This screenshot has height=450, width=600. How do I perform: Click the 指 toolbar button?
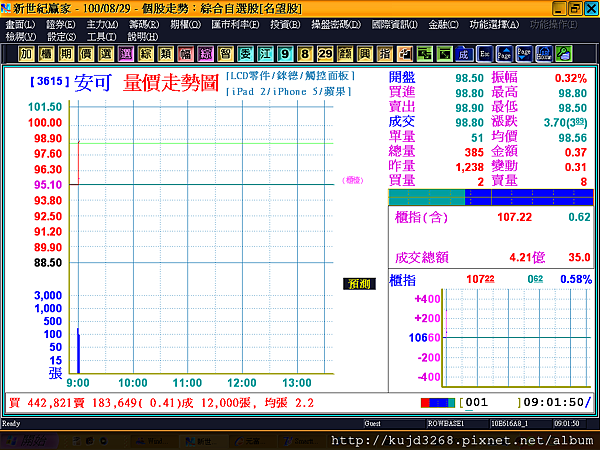[x=385, y=54]
